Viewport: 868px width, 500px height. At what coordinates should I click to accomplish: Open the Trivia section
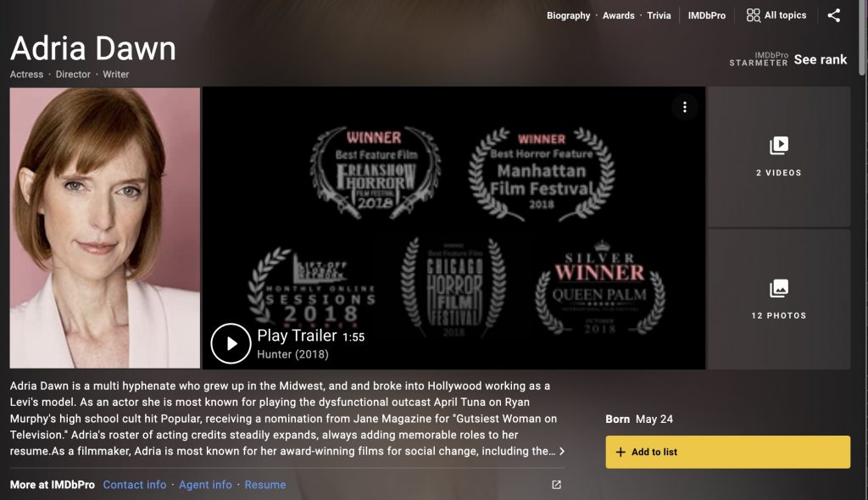click(659, 15)
